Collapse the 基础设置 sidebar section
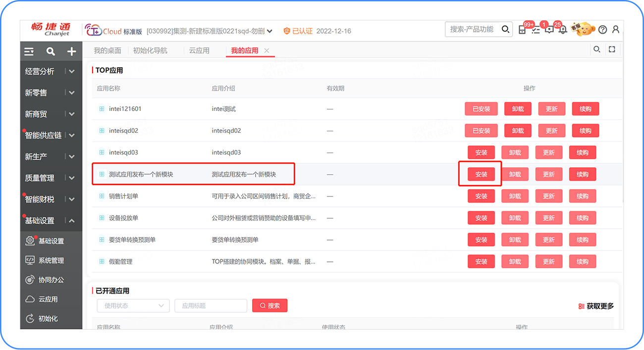 [x=72, y=220]
